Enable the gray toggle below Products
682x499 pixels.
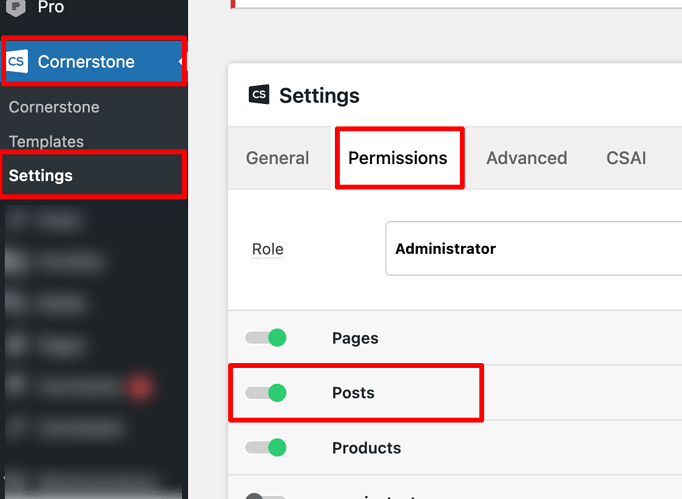click(x=265, y=494)
